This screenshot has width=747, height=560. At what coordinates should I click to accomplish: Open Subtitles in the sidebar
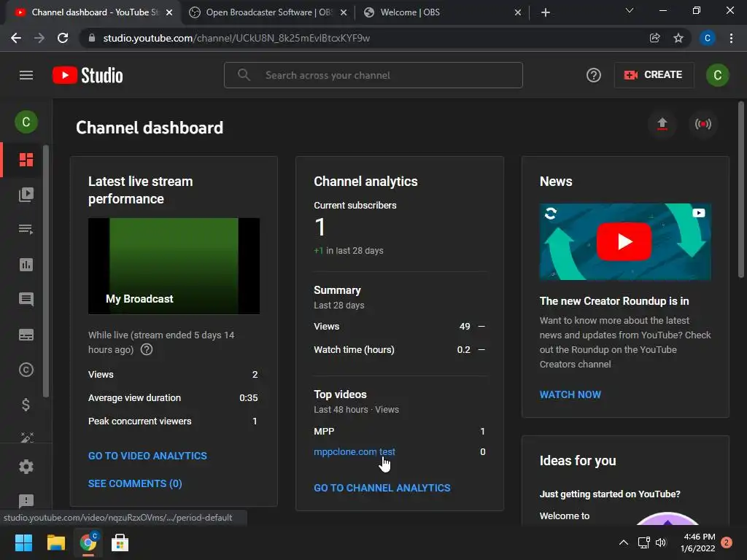[x=26, y=335]
